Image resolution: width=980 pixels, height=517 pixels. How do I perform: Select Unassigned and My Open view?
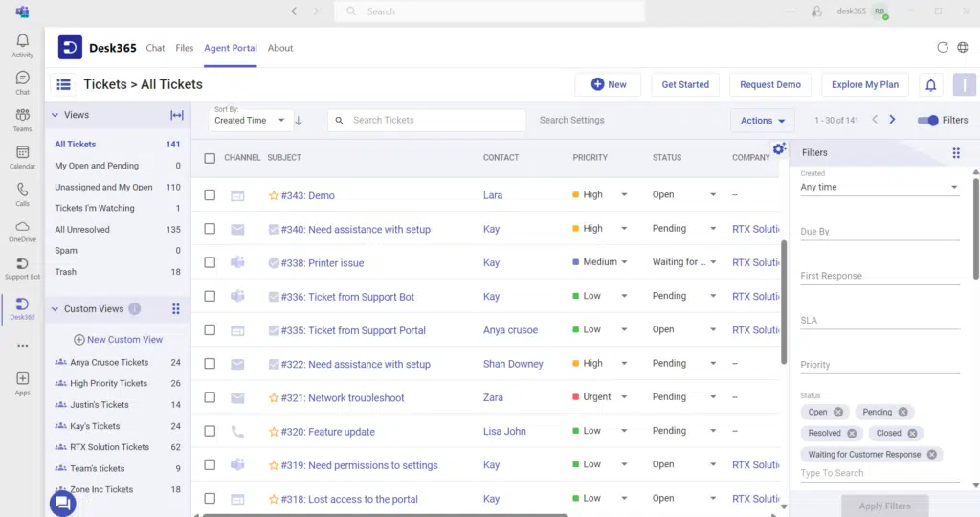tap(103, 188)
